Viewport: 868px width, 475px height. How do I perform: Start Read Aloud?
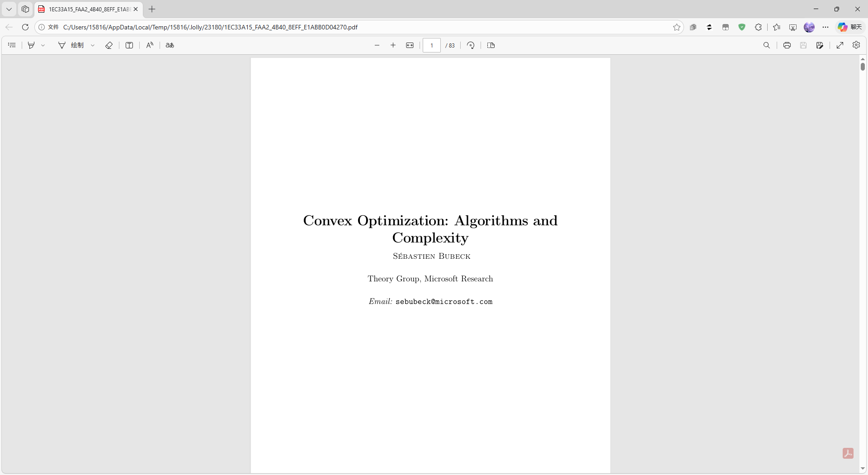coord(150,45)
